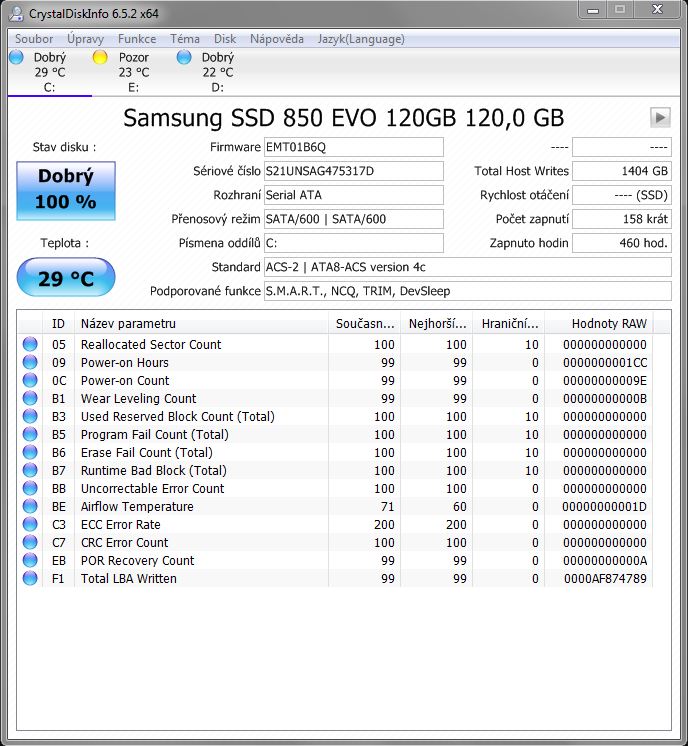Click the Dobrý 100 % health status button
This screenshot has width=688, height=746.
66,190
